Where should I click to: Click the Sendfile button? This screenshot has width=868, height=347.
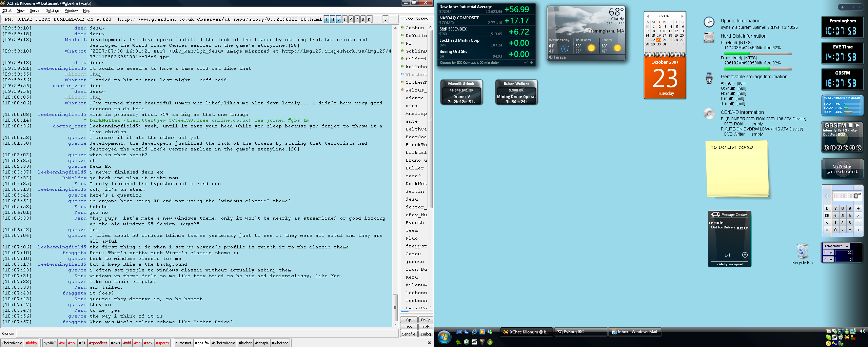(409, 334)
